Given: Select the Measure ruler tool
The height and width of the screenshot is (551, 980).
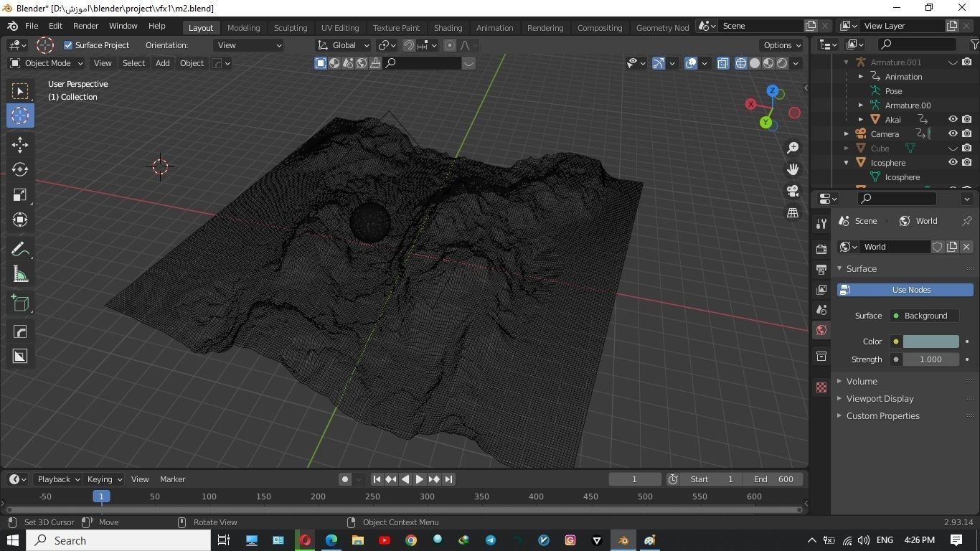Looking at the screenshot, I should (20, 274).
